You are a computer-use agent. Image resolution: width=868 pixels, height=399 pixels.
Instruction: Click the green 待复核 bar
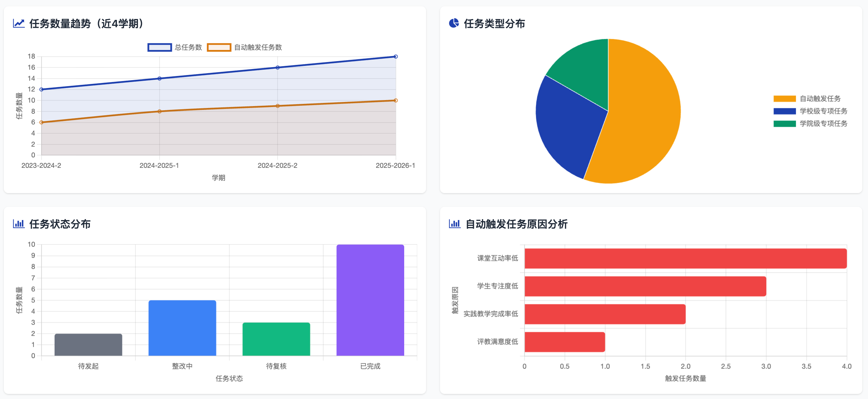coord(276,339)
